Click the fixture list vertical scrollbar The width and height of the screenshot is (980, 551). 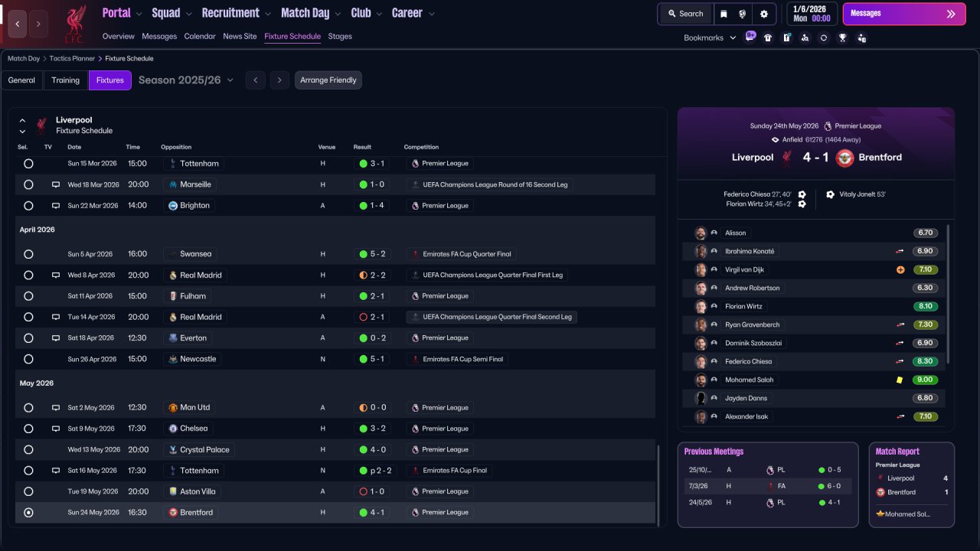658,484
